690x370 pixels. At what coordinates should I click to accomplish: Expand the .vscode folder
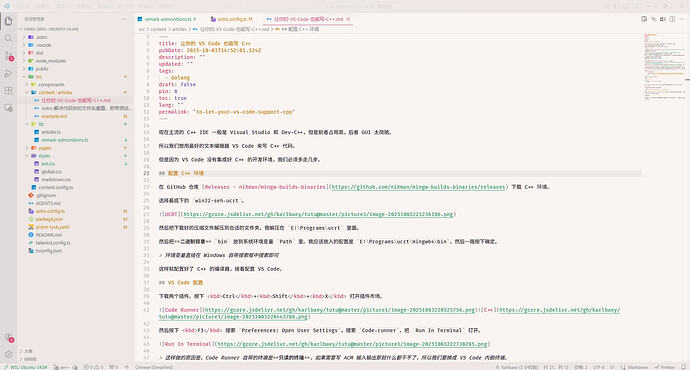coord(43,45)
